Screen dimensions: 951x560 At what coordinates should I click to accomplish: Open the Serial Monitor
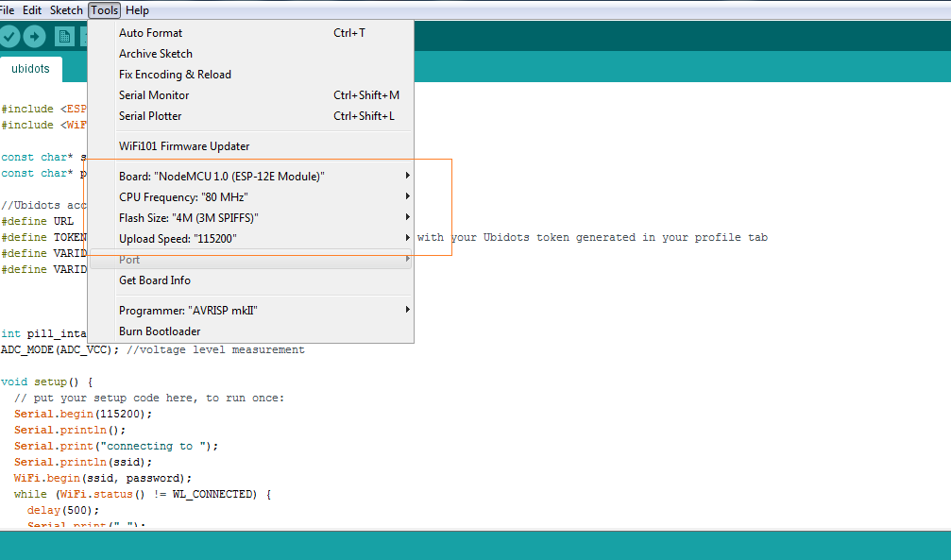251,94
